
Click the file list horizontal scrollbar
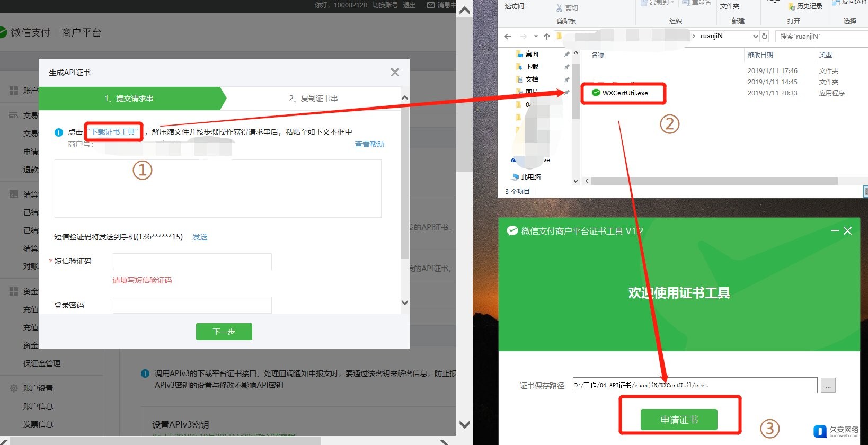(714, 181)
